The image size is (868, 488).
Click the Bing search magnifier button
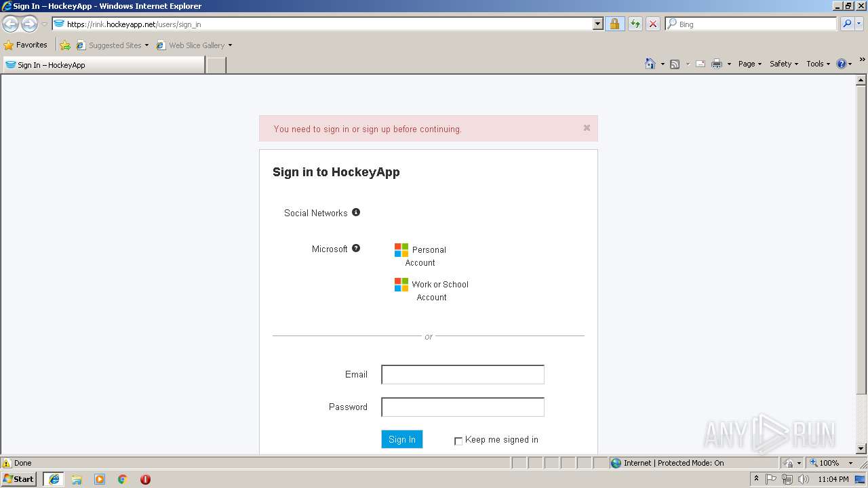(x=847, y=24)
